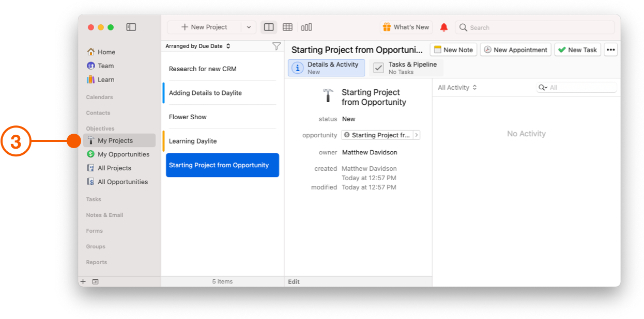This screenshot has height=319, width=644.
Task: Open the All Activity sort dropdown
Action: tap(456, 87)
